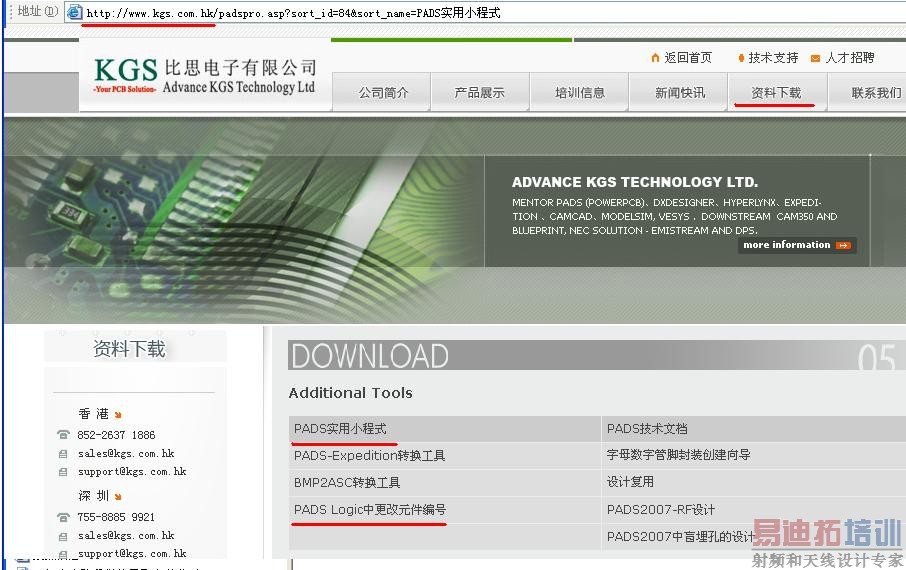This screenshot has height=570, width=906.
Task: Click the Additional Tools heading
Action: click(350, 393)
